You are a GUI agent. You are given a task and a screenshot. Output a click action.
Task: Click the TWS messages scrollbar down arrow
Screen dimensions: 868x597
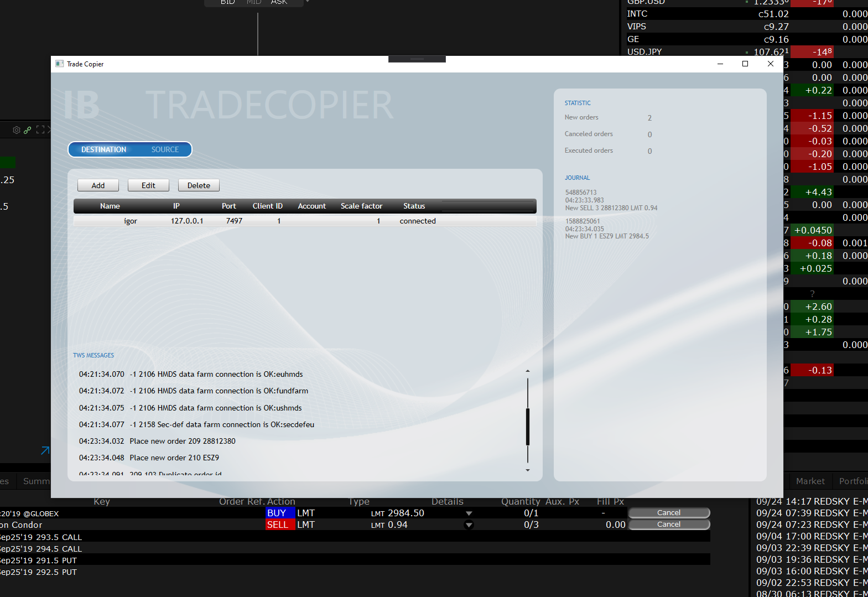[x=528, y=470]
